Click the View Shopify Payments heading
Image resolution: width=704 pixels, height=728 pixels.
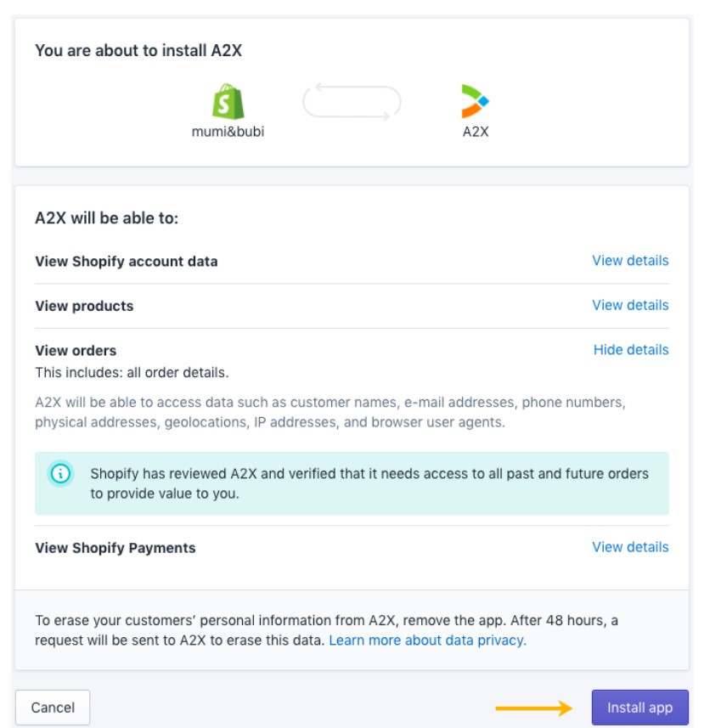tap(115, 548)
